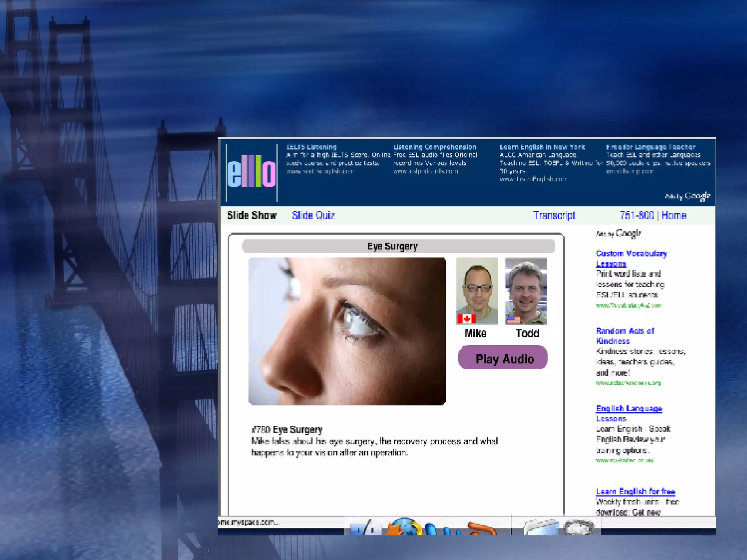Switch to the Slide Quiz tab

tap(313, 215)
